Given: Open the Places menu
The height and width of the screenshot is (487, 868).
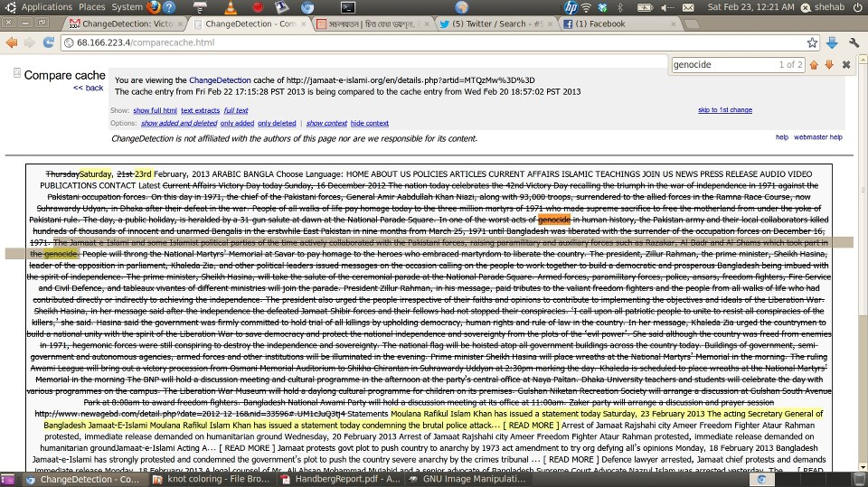Looking at the screenshot, I should coord(92,7).
